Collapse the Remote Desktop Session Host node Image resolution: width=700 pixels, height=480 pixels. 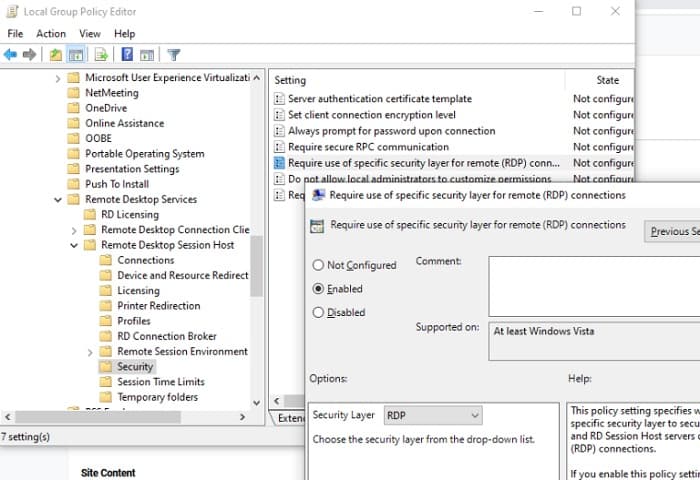click(x=74, y=245)
